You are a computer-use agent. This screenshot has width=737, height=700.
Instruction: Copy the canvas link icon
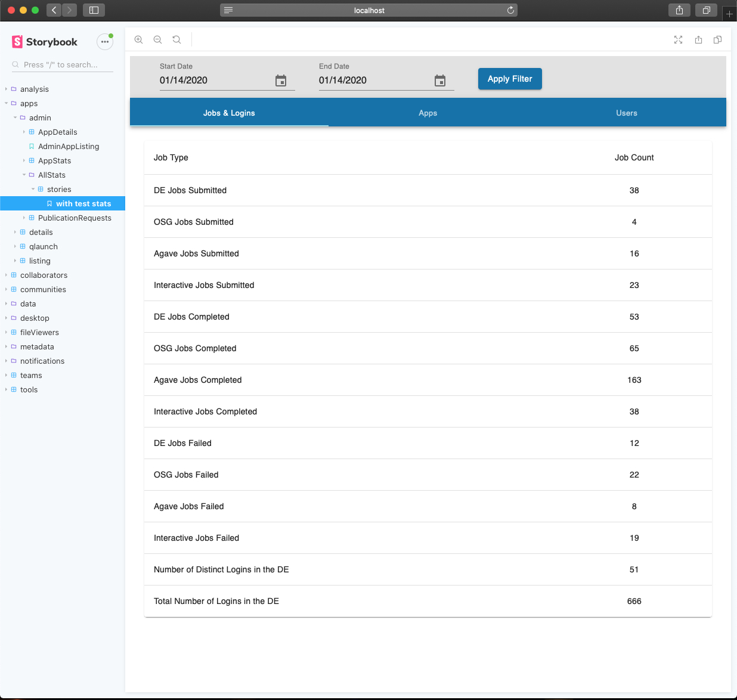tap(717, 40)
